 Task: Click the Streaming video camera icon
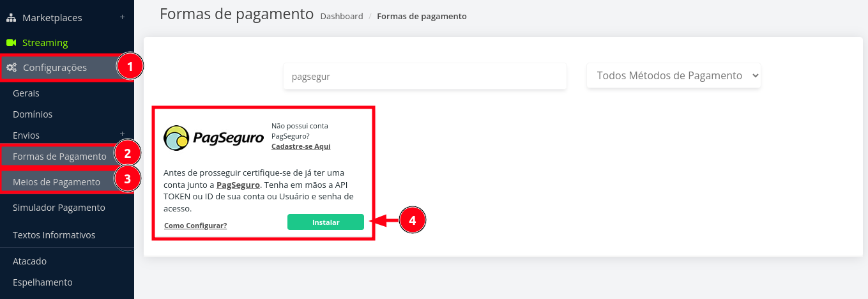(11, 43)
